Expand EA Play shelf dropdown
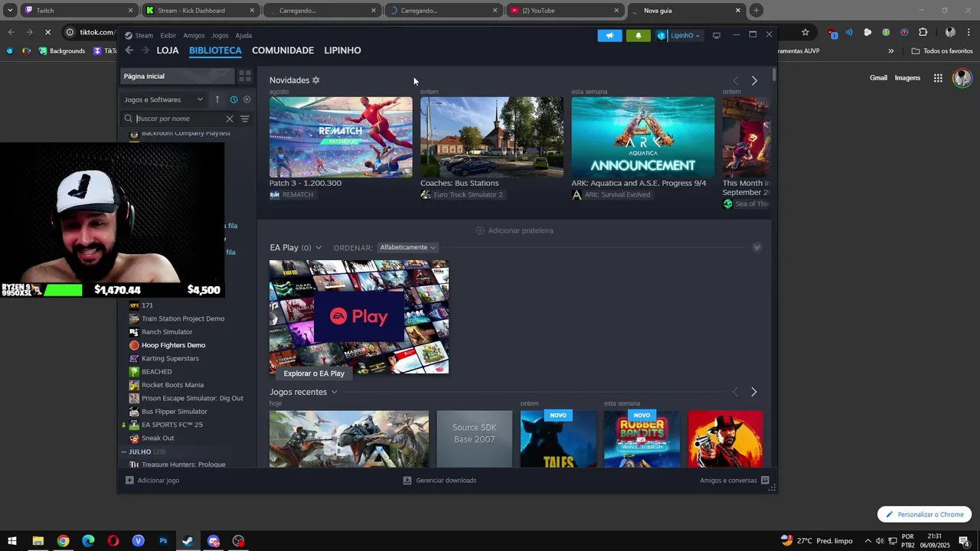The width and height of the screenshot is (980, 551). click(x=318, y=247)
